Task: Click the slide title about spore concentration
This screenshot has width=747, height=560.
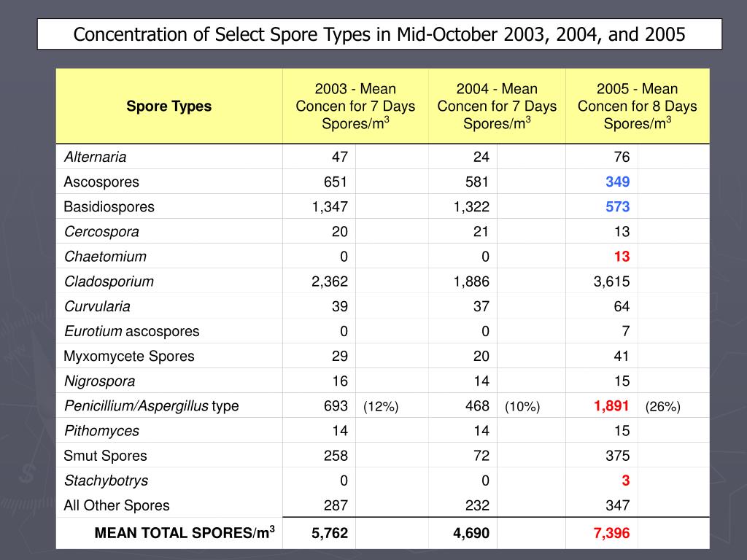Action: point(379,34)
